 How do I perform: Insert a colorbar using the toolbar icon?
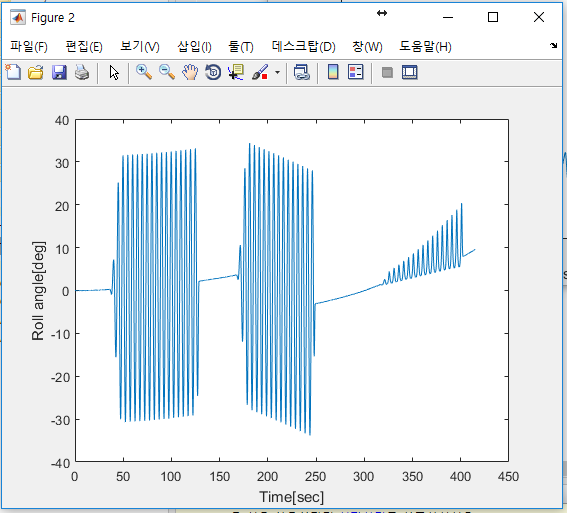[333, 72]
